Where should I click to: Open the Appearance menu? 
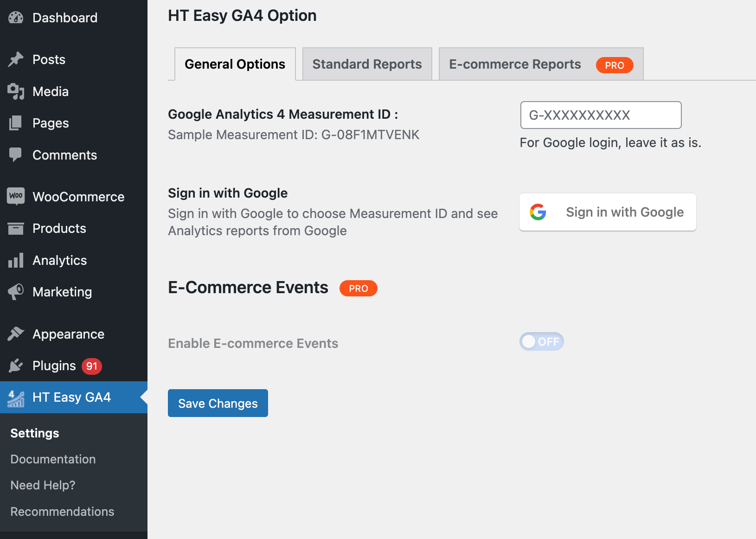tap(74, 334)
